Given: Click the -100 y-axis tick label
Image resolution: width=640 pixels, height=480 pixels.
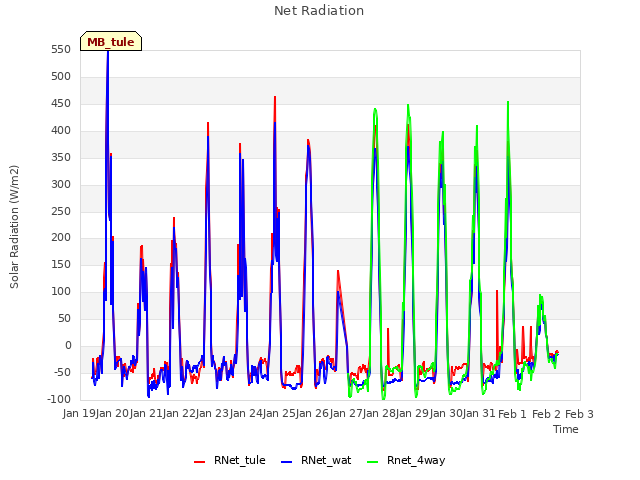Looking at the screenshot, I should pyautogui.click(x=59, y=399).
